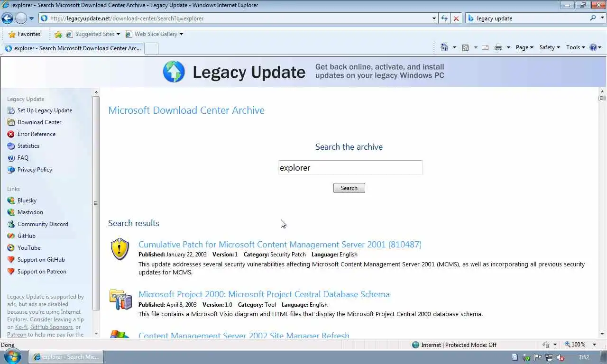Click the Forward navigation arrow
This screenshot has height=364, width=607.
(21, 18)
